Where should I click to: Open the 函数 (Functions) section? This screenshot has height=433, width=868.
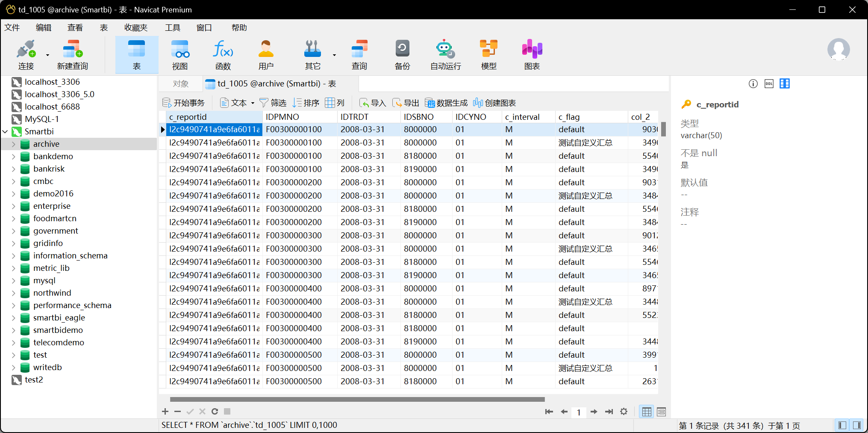point(223,53)
